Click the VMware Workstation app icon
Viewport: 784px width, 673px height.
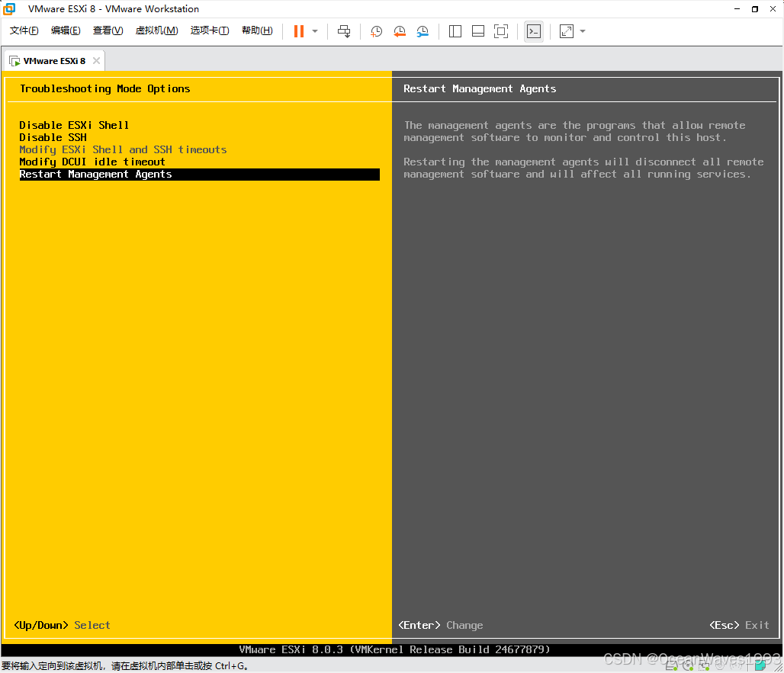point(9,9)
